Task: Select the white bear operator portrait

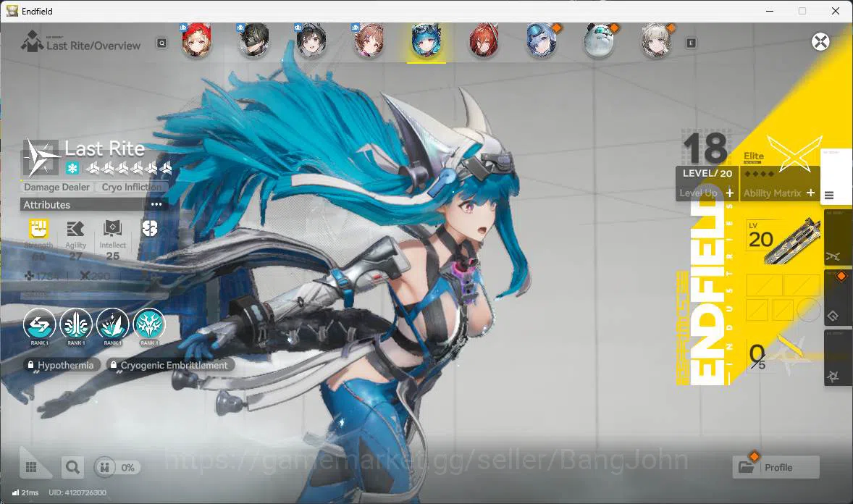Action: pos(599,41)
